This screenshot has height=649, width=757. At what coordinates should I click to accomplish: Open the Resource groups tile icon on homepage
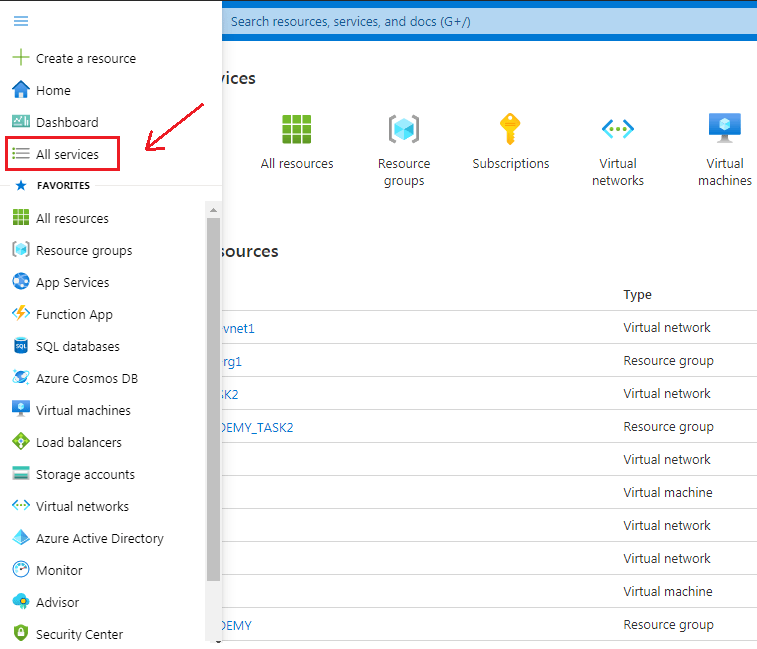[404, 129]
